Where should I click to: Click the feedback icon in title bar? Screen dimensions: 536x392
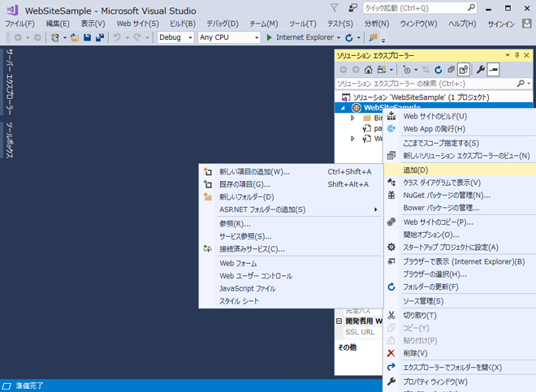tap(352, 7)
